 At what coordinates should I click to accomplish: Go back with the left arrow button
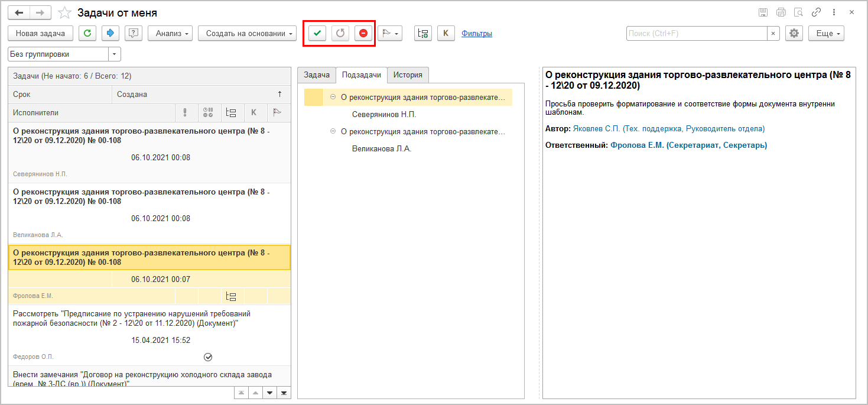[19, 12]
